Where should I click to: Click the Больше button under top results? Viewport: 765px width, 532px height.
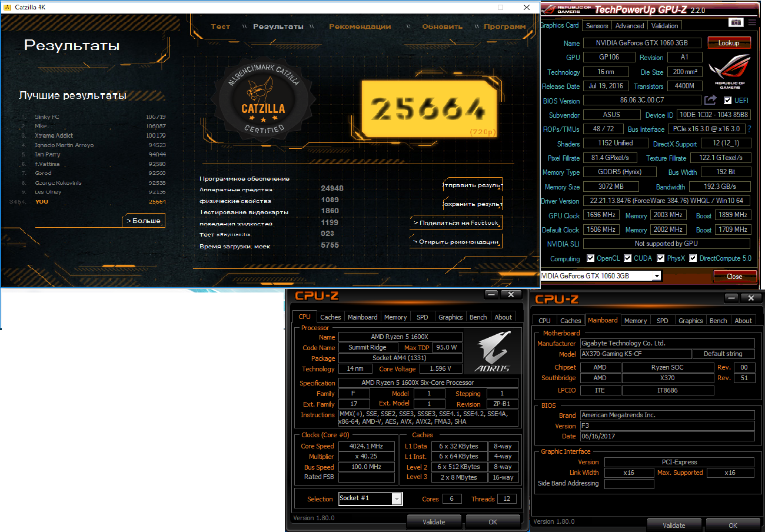(144, 221)
